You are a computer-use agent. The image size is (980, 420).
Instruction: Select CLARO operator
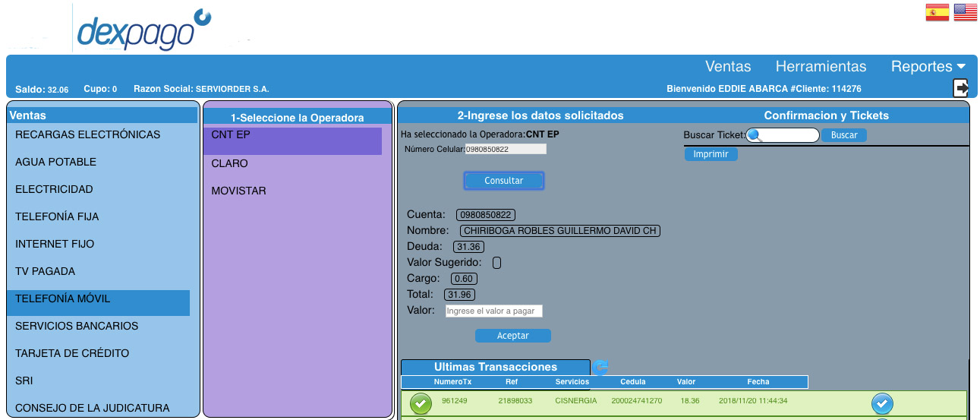coord(229,163)
